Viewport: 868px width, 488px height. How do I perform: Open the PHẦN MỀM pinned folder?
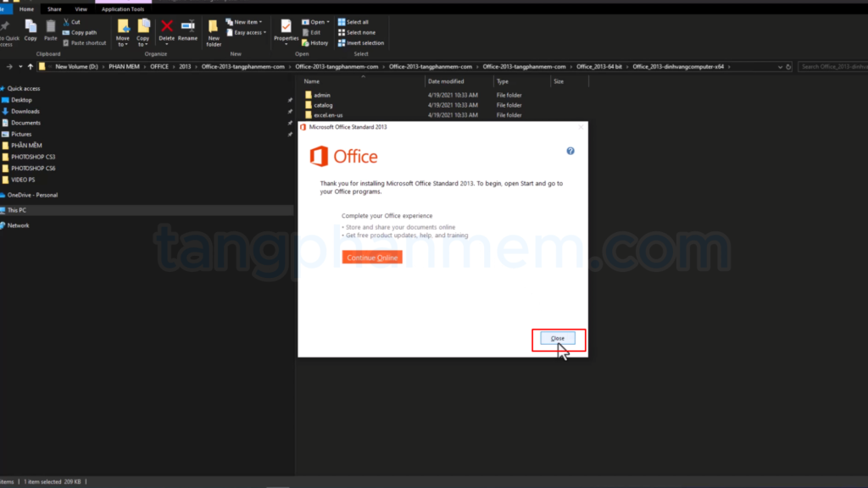26,146
